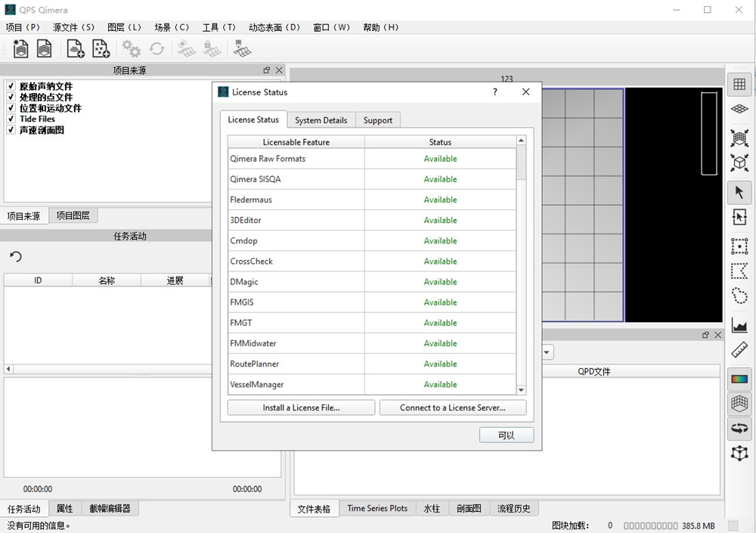Click the grid view icon in right toolbar
This screenshot has width=756, height=533.
(739, 84)
